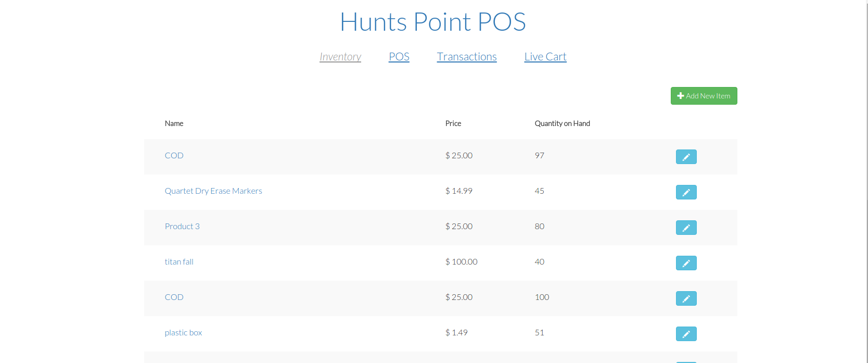The image size is (868, 363).
Task: Open the Inventory tab
Action: click(x=340, y=57)
